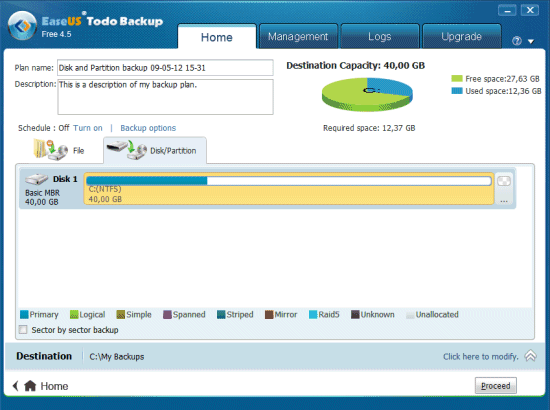Click the back arrow at bottom left

tap(15, 386)
